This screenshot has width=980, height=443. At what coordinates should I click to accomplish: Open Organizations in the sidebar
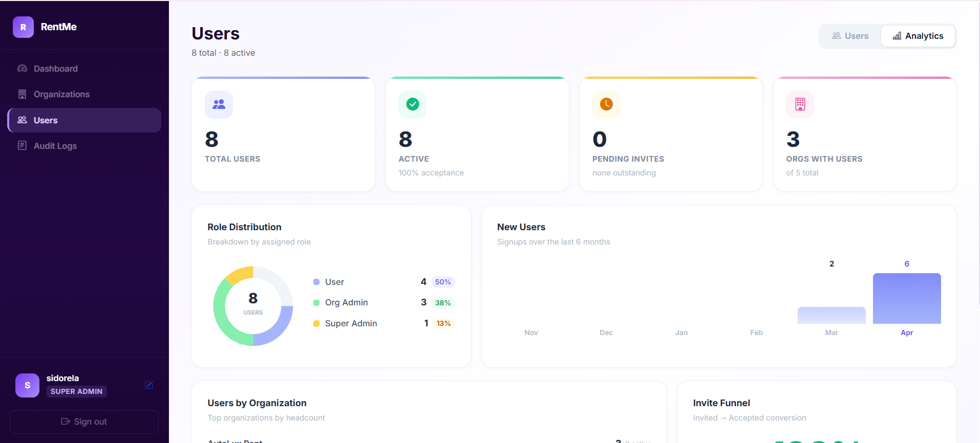tap(61, 94)
